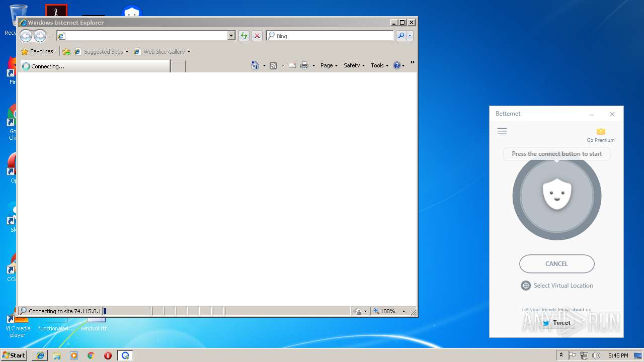The width and height of the screenshot is (644, 362).
Task: Go forward with IE forward arrow
Action: [40, 36]
